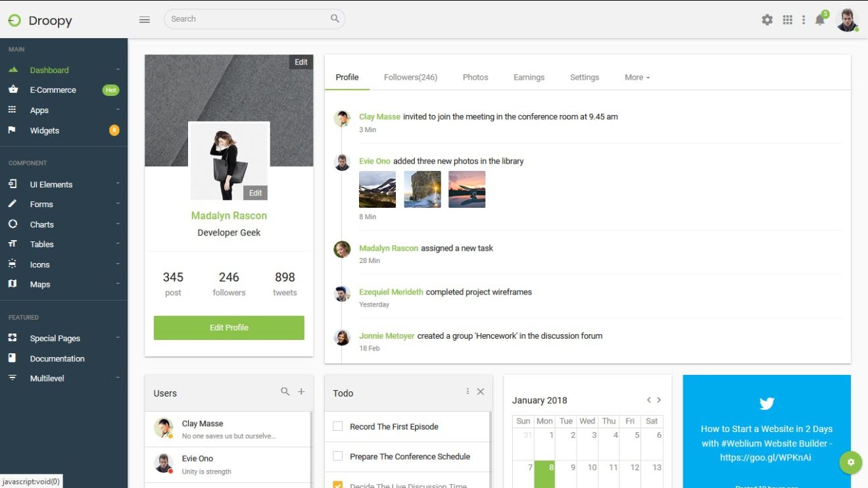Open the grid apps icon in top bar
The height and width of the screenshot is (488, 868).
(787, 19)
